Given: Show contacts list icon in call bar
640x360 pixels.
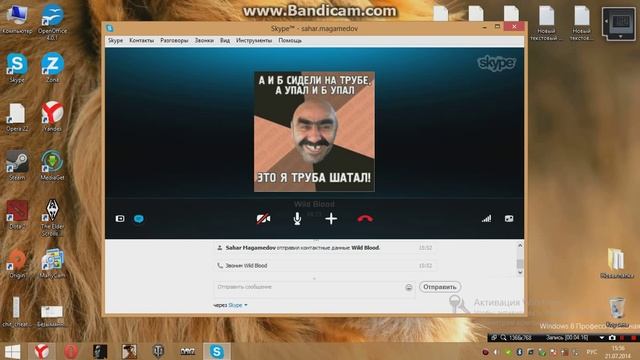Looking at the screenshot, I should point(120,219).
